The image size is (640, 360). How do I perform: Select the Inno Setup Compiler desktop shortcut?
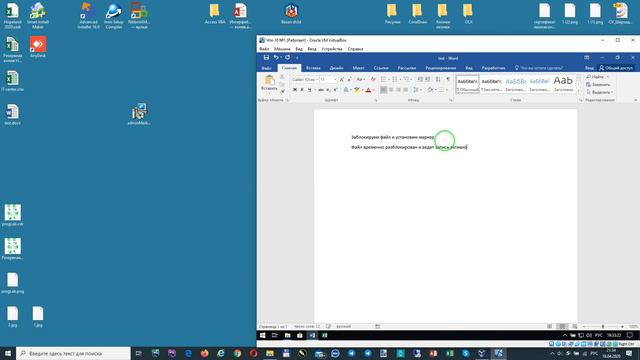[113, 16]
